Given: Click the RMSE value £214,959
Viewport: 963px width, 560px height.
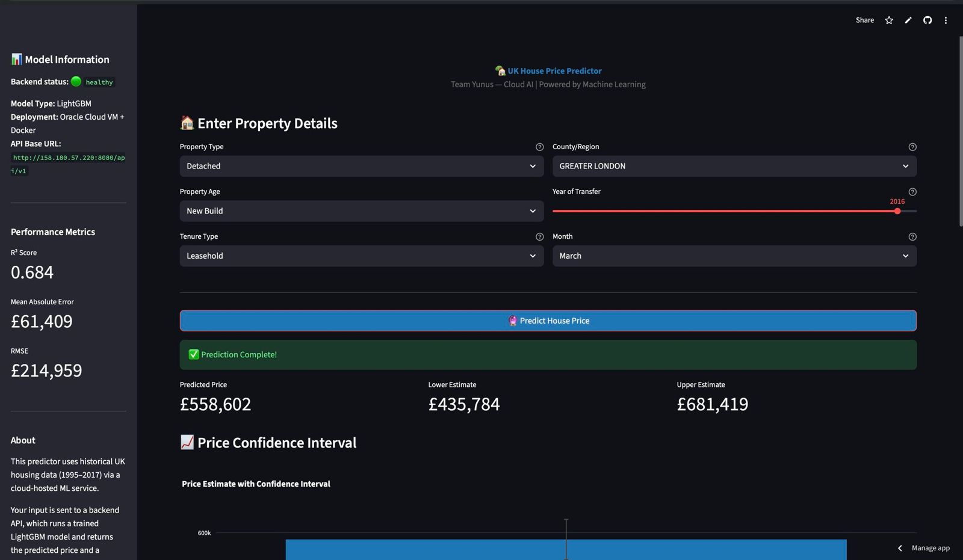Looking at the screenshot, I should click(x=46, y=371).
